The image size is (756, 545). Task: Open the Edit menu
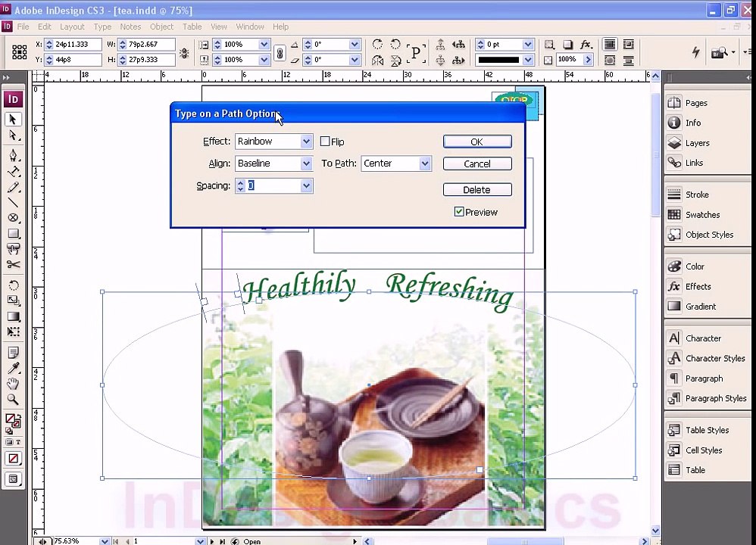(x=45, y=26)
